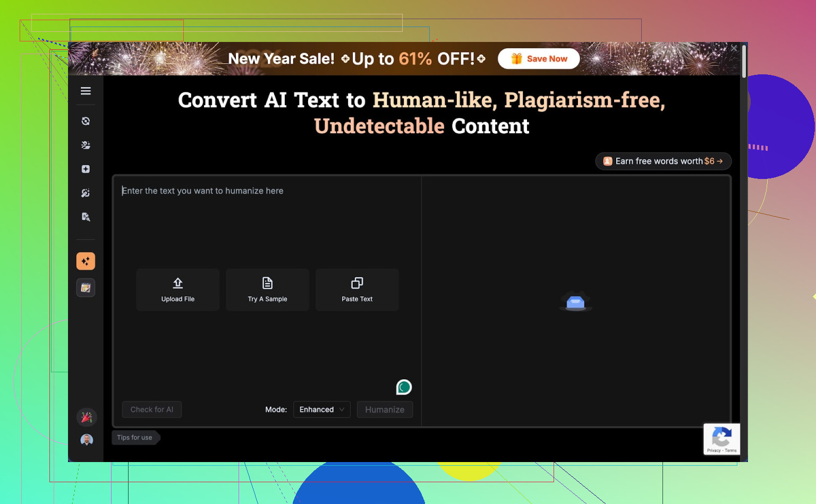Expand the Enhanced mode dropdown
This screenshot has height=504, width=816.
(321, 409)
